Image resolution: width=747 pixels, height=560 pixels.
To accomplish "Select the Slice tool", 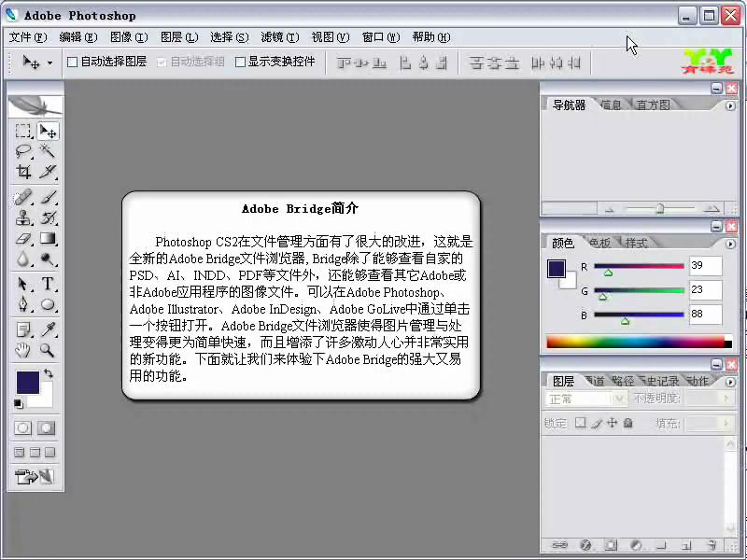I will point(48,172).
